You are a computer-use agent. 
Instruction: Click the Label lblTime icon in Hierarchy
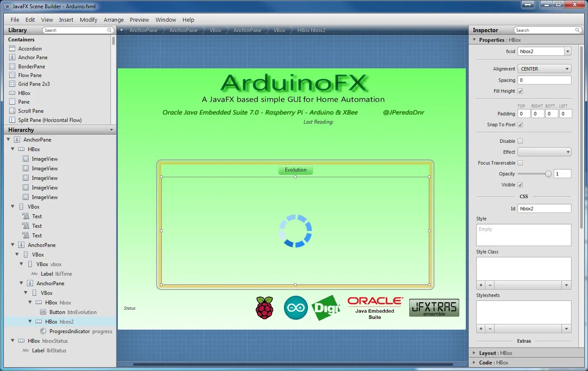coord(34,274)
